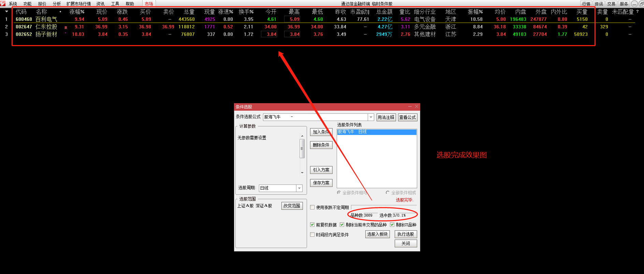Click the 品种数 value field
644x274 pixels.
(x=371, y=215)
